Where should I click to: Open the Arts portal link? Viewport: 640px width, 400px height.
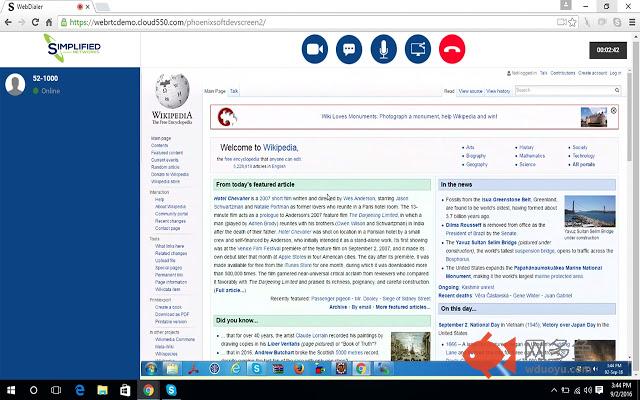[470, 147]
